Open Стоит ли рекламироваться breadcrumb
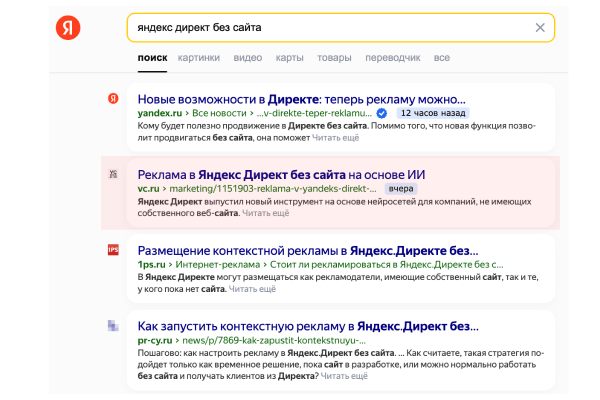 tap(386, 264)
